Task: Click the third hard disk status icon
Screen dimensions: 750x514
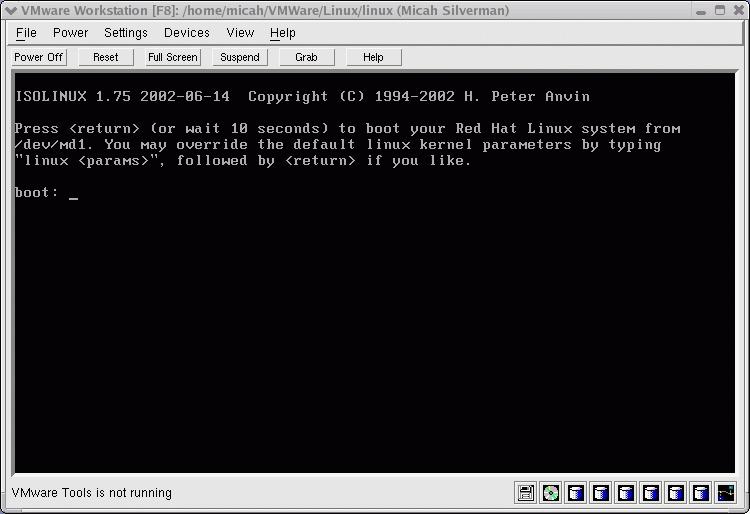Action: tap(626, 493)
